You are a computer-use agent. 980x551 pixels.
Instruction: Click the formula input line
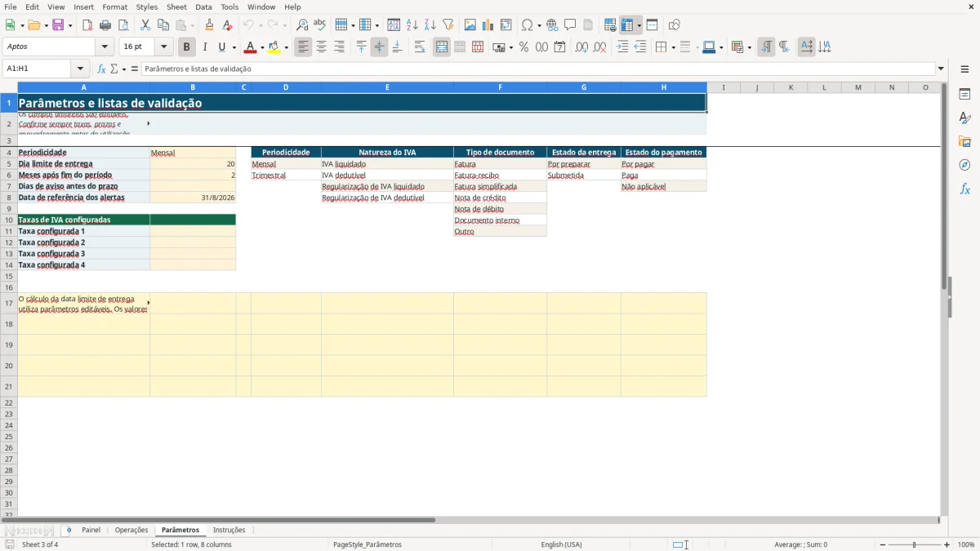pyautogui.click(x=538, y=69)
